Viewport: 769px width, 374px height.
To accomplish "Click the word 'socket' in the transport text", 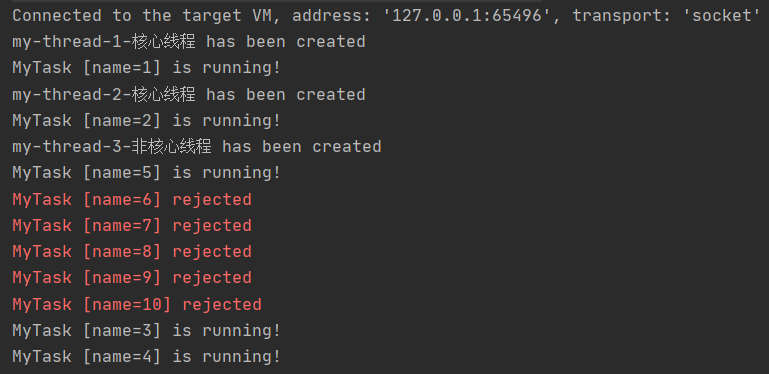I will (x=722, y=16).
